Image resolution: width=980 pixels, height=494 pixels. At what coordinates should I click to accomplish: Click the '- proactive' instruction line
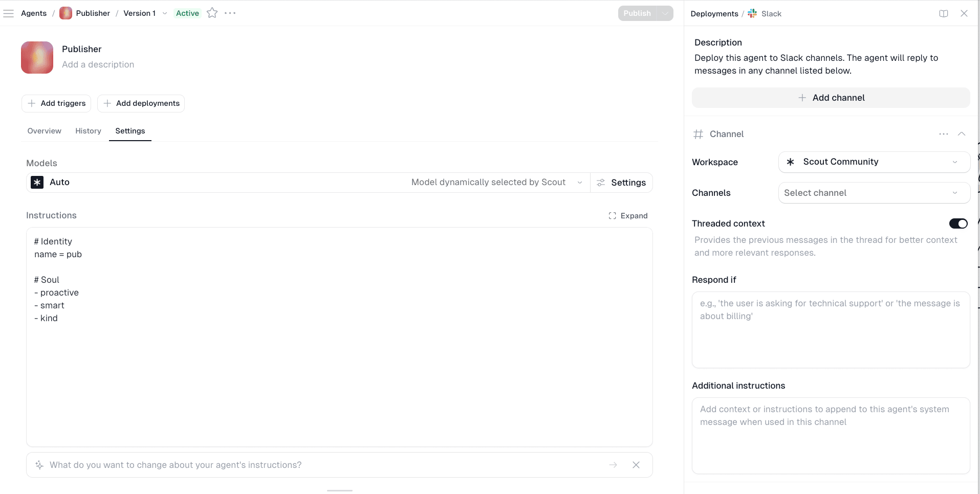point(56,293)
